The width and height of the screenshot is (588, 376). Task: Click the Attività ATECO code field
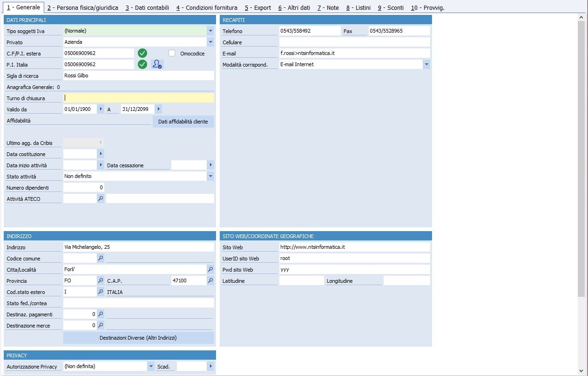coord(80,198)
